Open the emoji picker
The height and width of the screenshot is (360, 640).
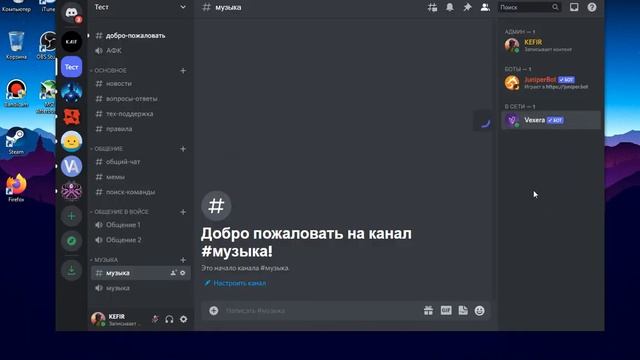point(480,311)
